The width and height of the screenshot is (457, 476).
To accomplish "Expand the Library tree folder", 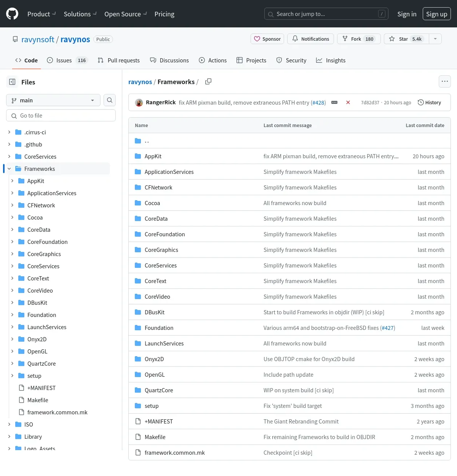I will pyautogui.click(x=9, y=436).
